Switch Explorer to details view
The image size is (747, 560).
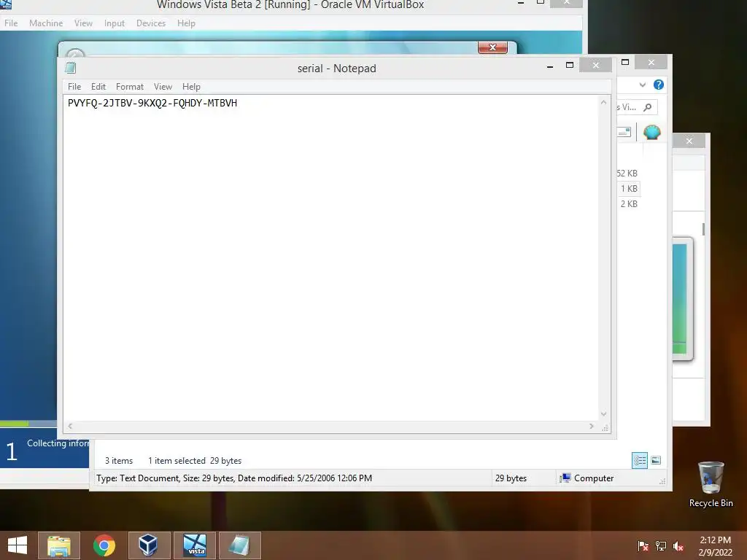tap(640, 461)
